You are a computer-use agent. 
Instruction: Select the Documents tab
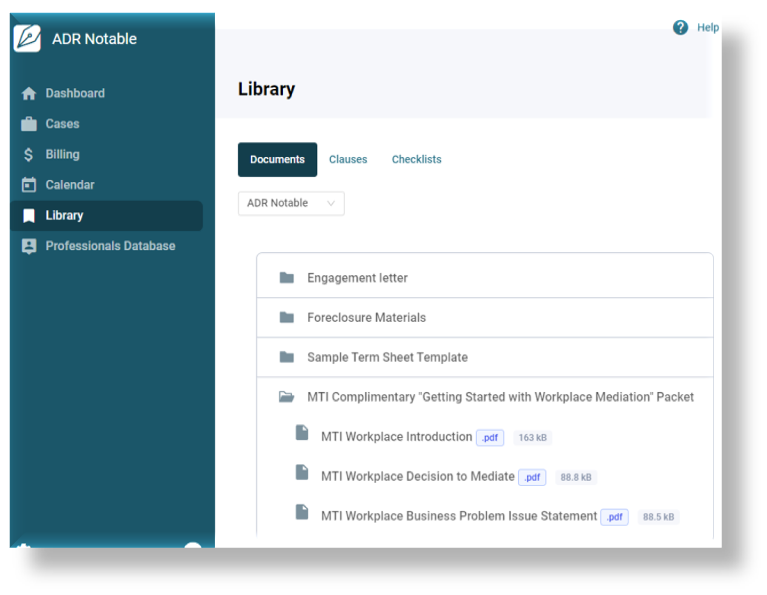click(x=277, y=160)
